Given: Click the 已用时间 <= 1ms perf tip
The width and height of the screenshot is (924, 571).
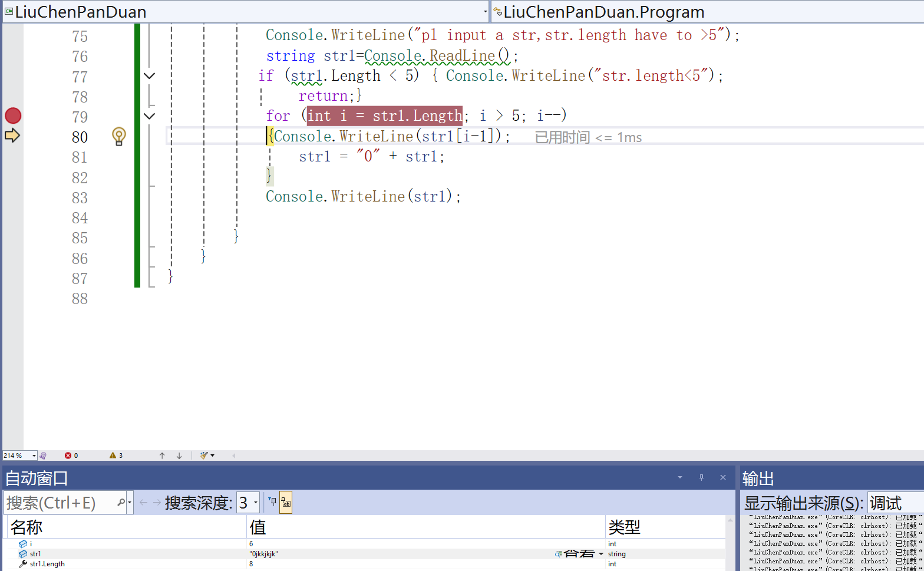Looking at the screenshot, I should pyautogui.click(x=588, y=137).
